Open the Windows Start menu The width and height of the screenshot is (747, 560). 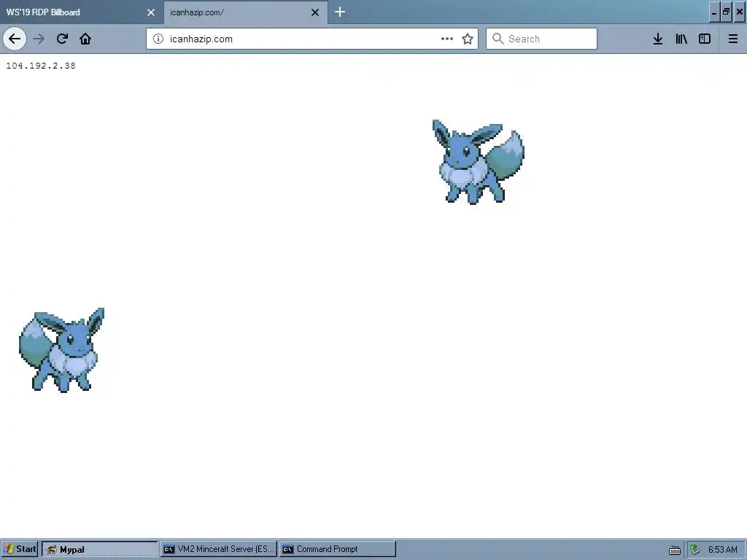click(20, 549)
